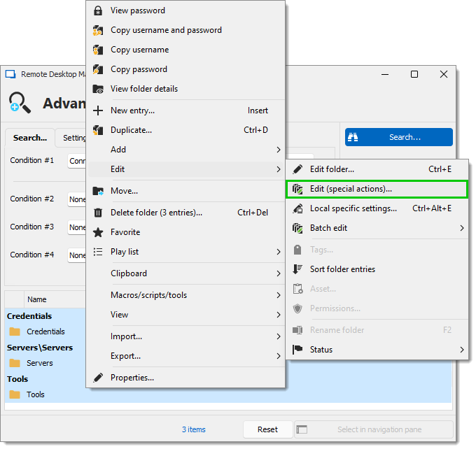Expand the Batch edit submenu
The width and height of the screenshot is (476, 449).
point(462,228)
